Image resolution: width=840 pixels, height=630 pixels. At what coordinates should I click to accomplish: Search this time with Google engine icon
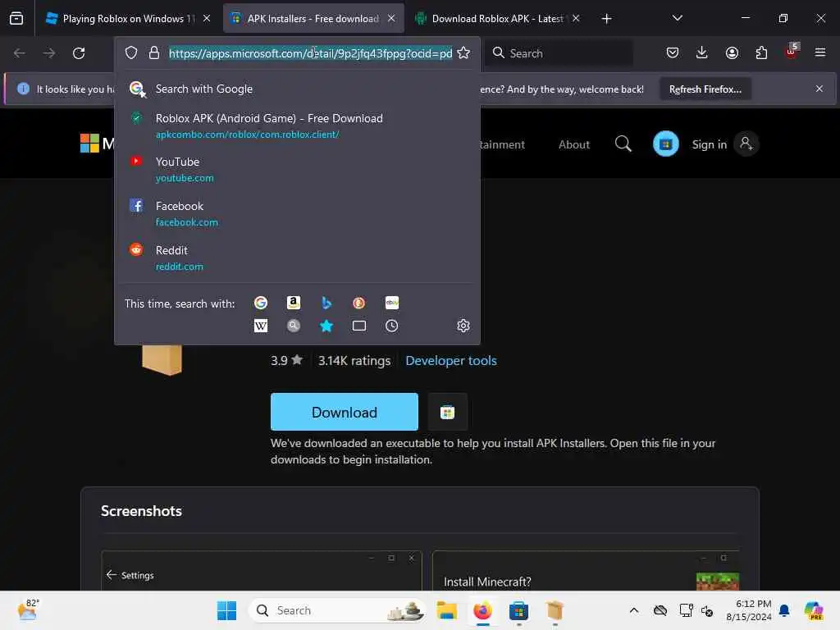click(x=261, y=304)
